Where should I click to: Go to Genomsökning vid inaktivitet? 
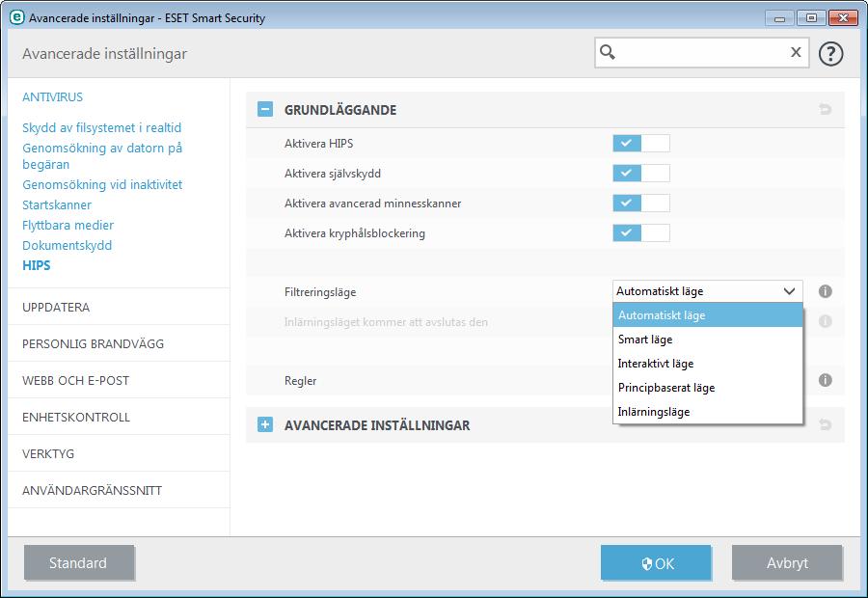102,184
